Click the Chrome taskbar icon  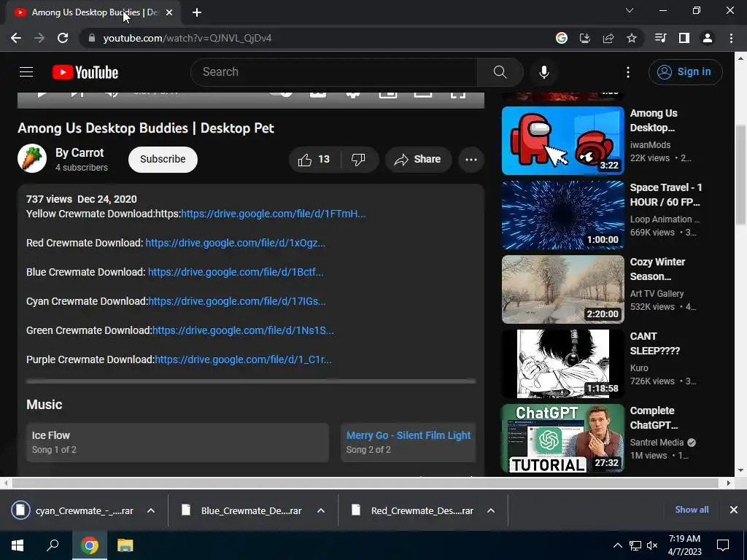coord(90,545)
